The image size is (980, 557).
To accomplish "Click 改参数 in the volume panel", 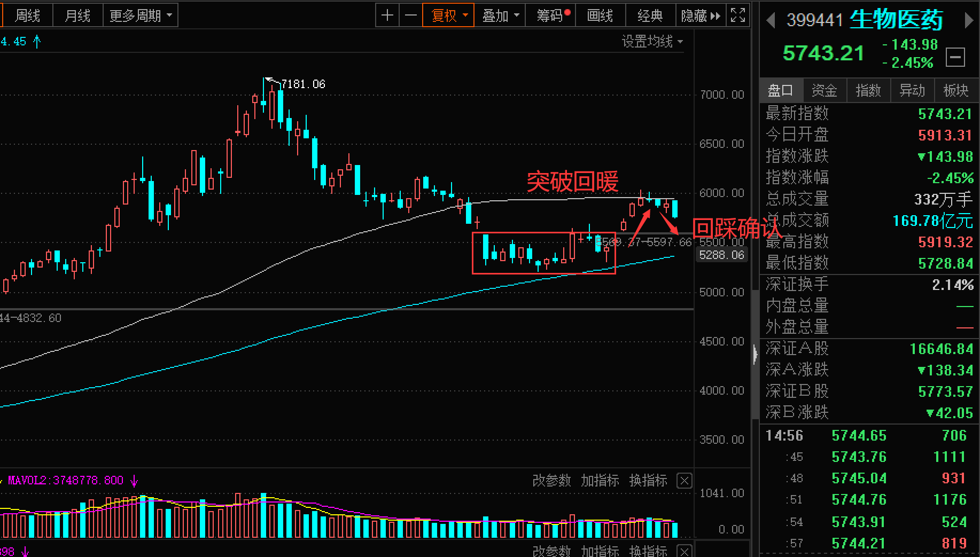I will (551, 481).
